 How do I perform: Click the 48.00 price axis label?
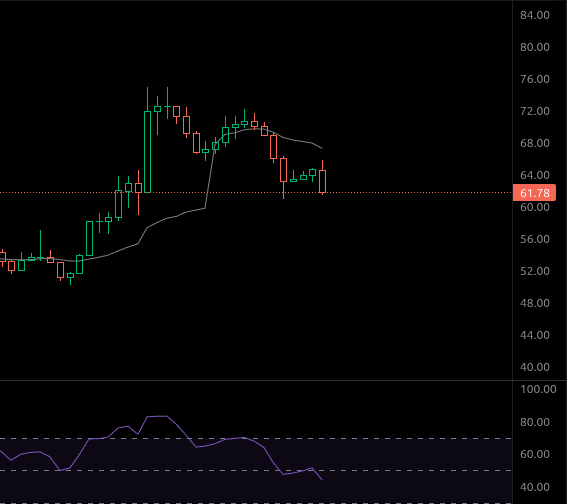point(535,303)
